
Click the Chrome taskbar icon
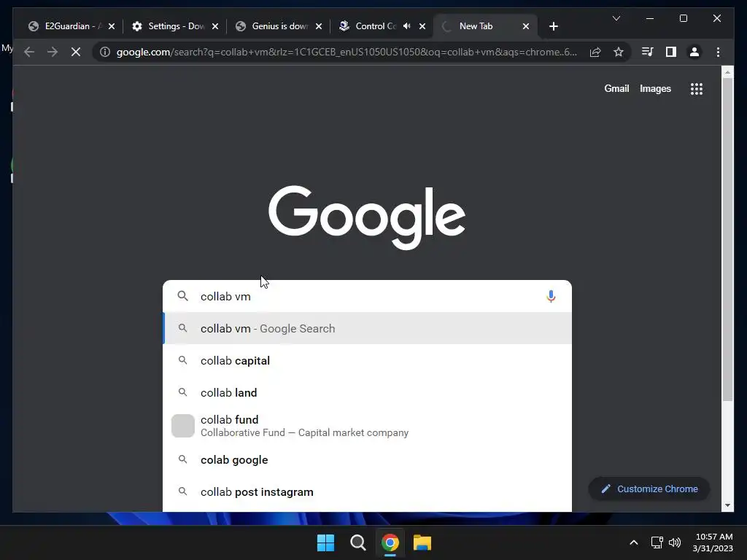click(x=390, y=542)
